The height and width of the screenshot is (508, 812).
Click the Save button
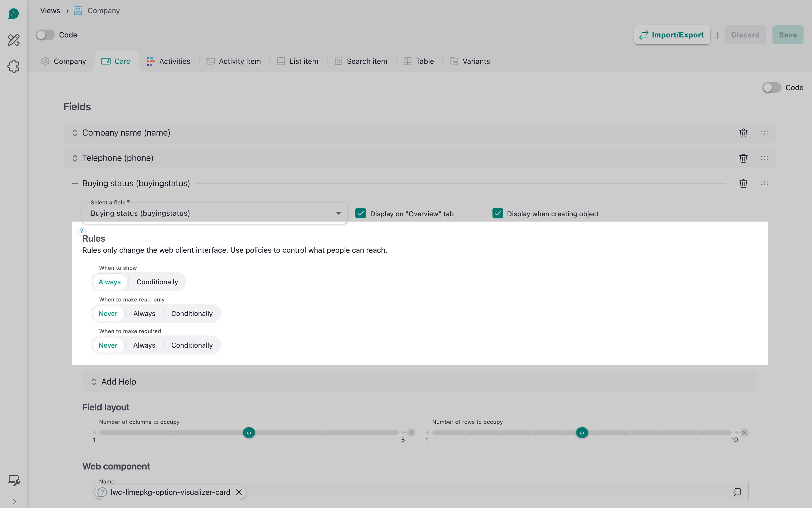click(x=787, y=35)
